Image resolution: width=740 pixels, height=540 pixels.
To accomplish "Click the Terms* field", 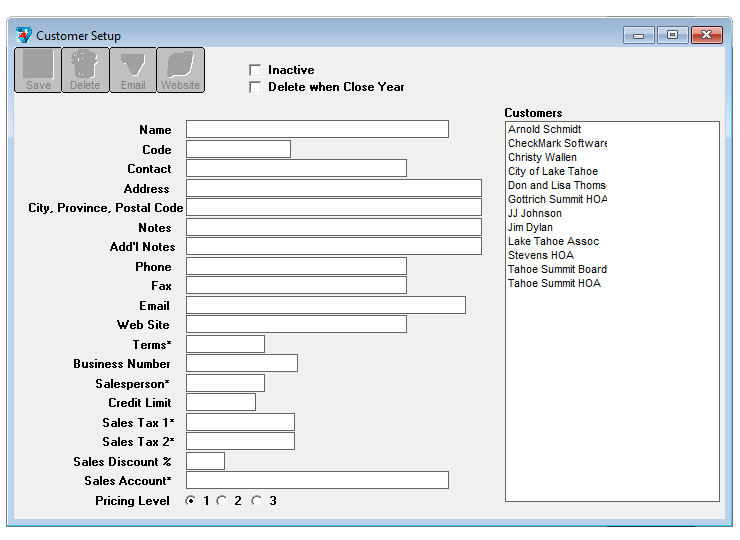I will pyautogui.click(x=226, y=344).
